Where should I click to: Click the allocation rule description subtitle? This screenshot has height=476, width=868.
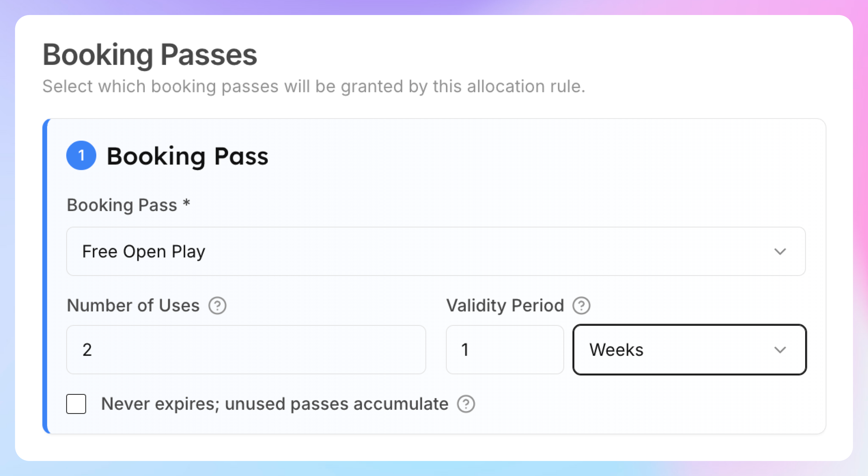[314, 86]
